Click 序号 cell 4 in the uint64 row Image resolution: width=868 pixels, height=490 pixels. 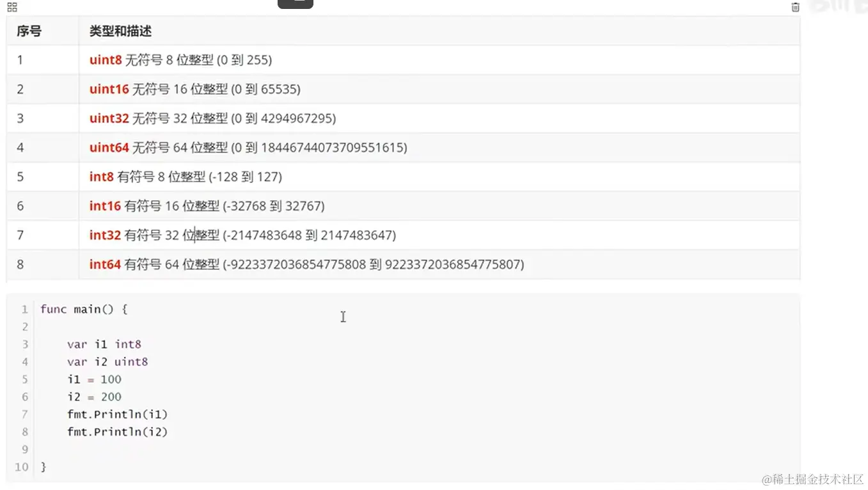(x=43, y=148)
